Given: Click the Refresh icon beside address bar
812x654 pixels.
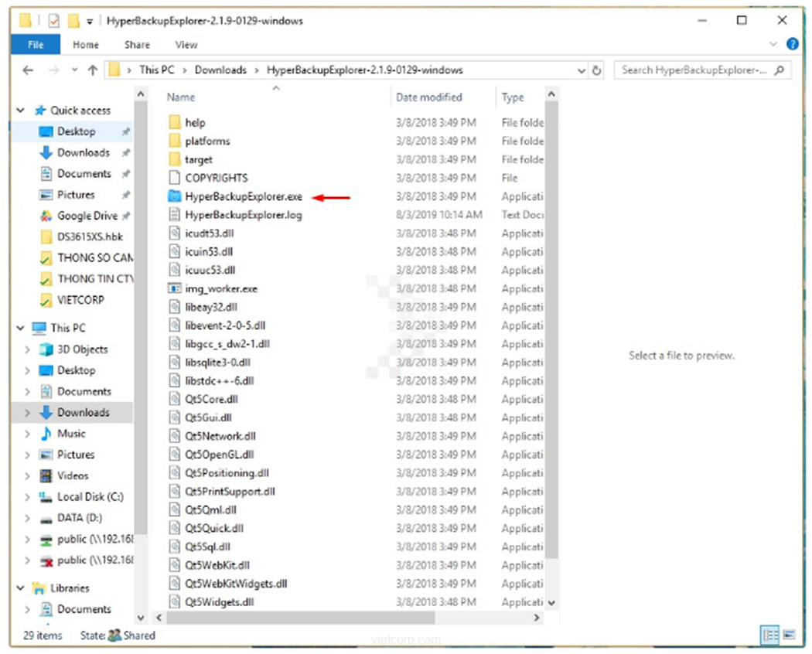Looking at the screenshot, I should [x=596, y=70].
